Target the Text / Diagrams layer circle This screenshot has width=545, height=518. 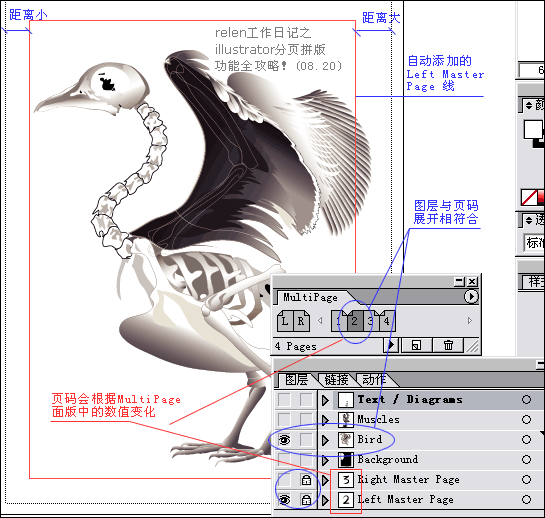point(526,400)
